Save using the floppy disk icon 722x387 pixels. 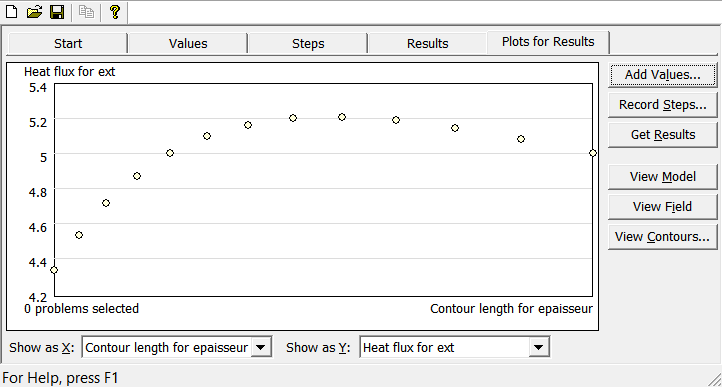[57, 12]
